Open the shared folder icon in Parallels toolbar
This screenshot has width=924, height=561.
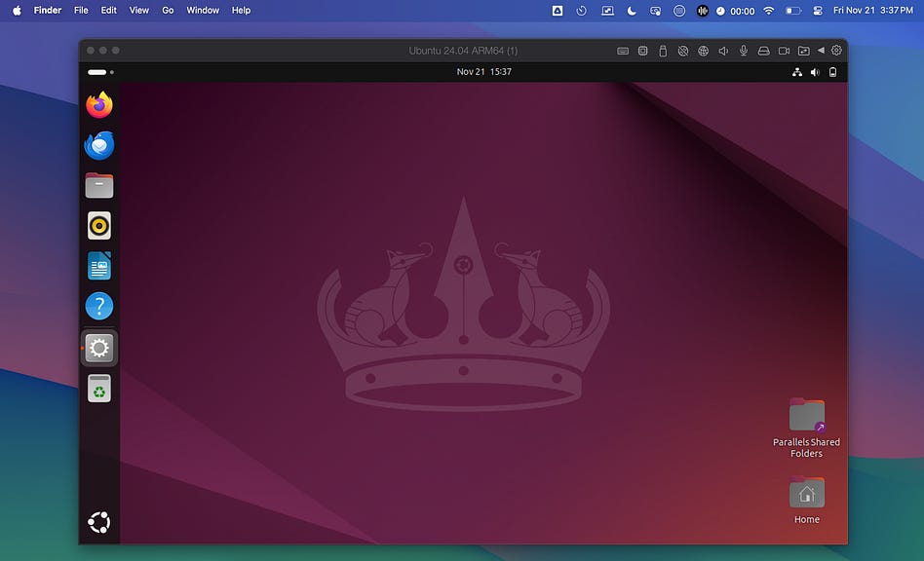click(x=804, y=51)
